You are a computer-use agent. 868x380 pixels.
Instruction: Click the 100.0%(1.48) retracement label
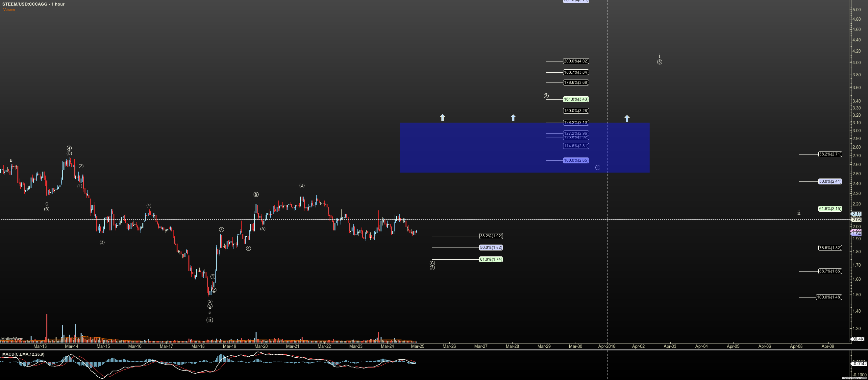[829, 297]
